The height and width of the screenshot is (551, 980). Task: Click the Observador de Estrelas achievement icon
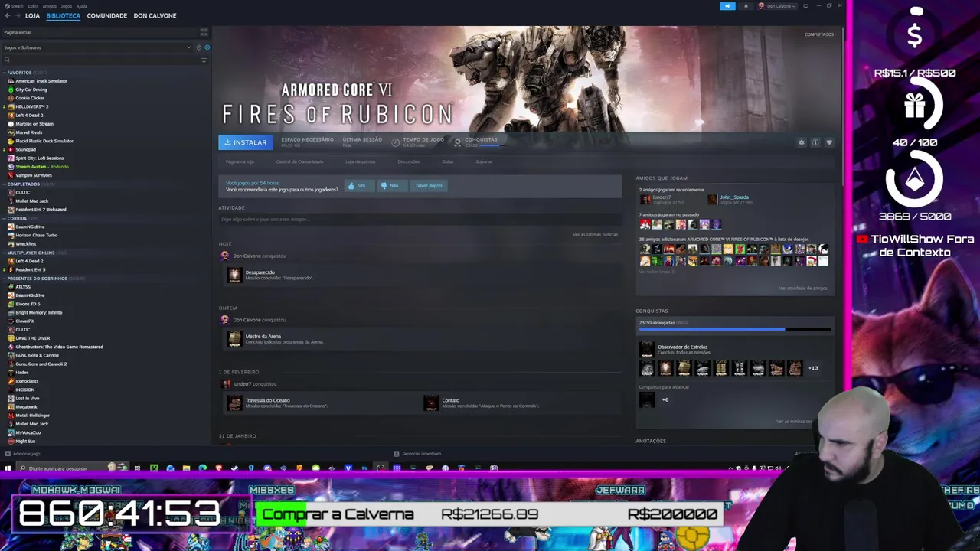[x=647, y=350]
